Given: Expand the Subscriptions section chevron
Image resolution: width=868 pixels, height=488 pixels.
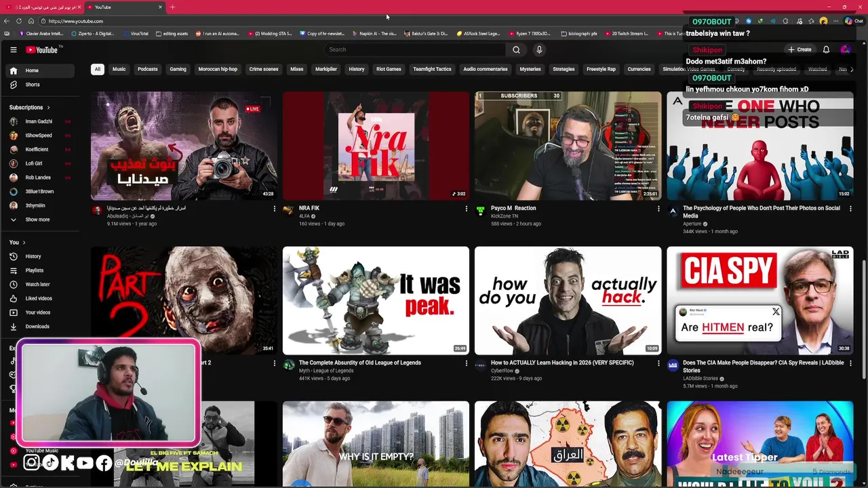Looking at the screenshot, I should pos(48,107).
